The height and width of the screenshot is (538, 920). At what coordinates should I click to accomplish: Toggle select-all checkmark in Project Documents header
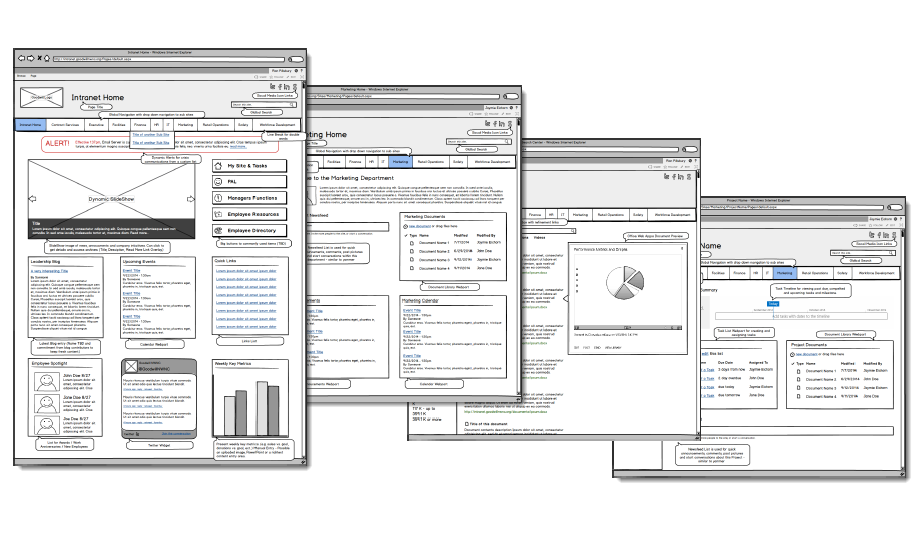click(793, 364)
